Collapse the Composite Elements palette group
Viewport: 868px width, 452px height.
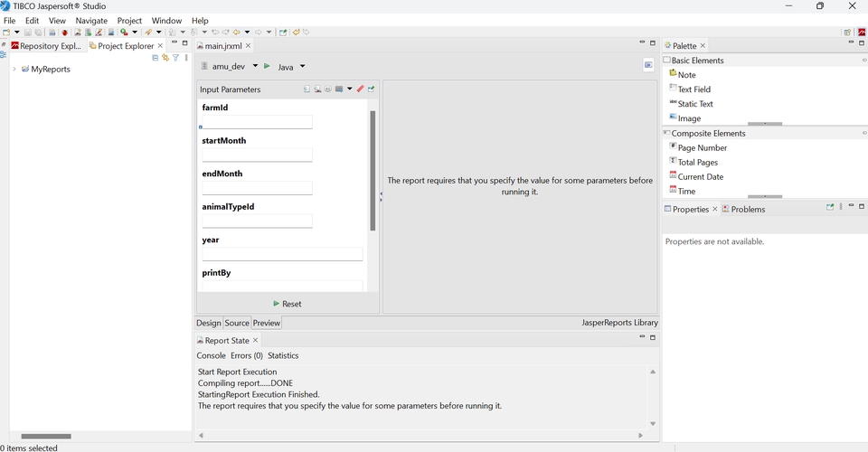pyautogui.click(x=864, y=133)
